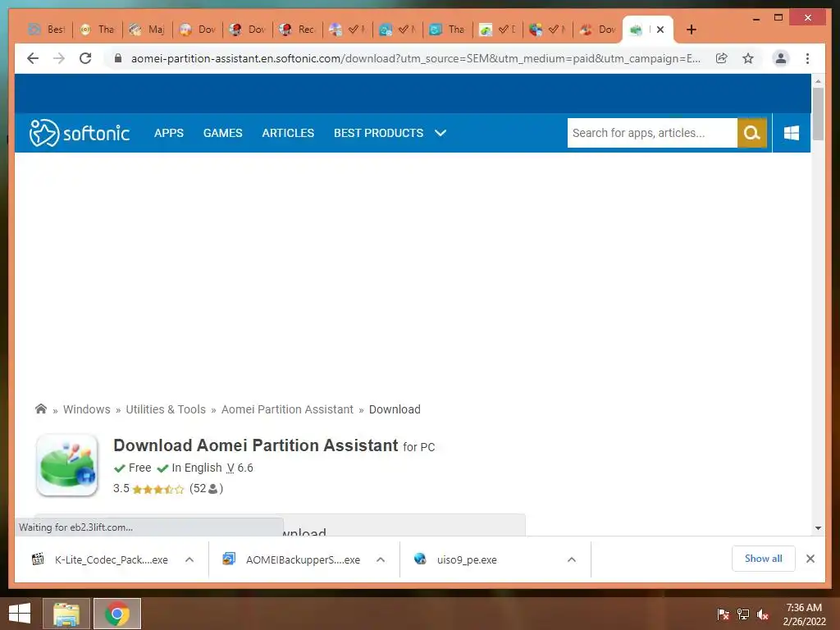Close the downloads bar
The width and height of the screenshot is (840, 630).
[x=810, y=559]
